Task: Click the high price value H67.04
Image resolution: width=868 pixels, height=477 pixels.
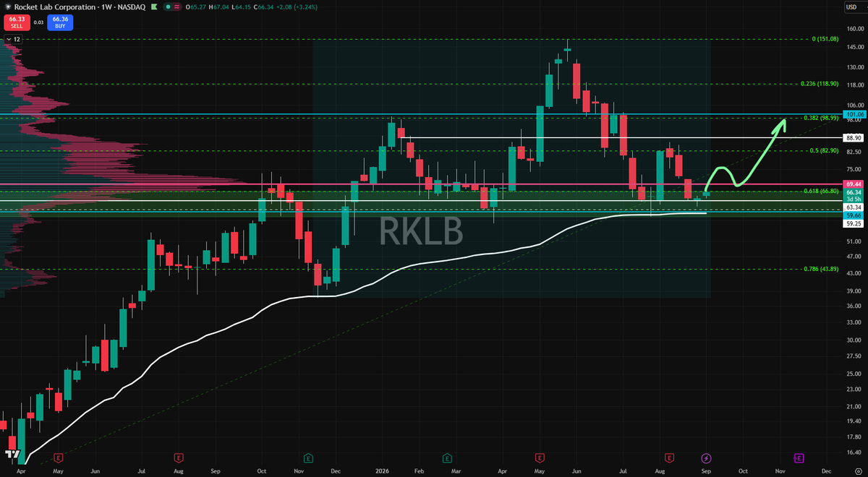Action: click(220, 7)
